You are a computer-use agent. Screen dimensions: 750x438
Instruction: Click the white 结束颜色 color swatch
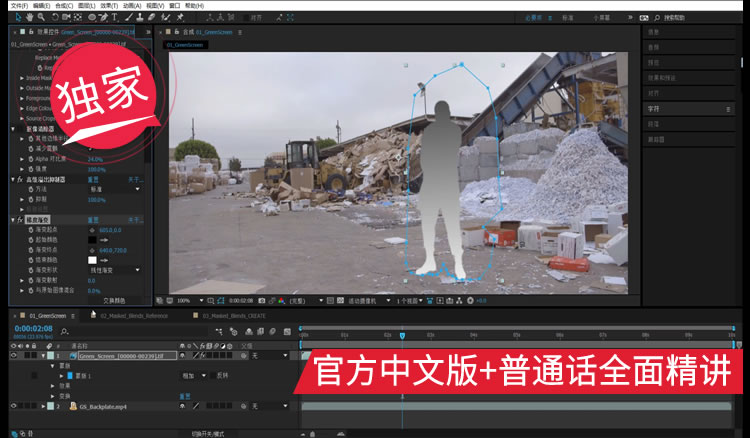point(92,260)
